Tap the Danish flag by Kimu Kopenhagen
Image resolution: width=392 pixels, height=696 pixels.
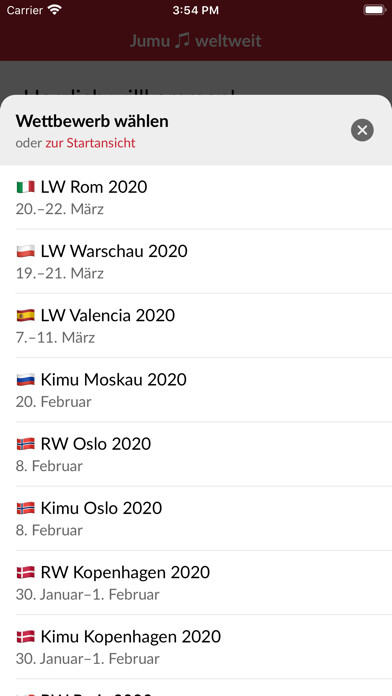pyautogui.click(x=26, y=637)
